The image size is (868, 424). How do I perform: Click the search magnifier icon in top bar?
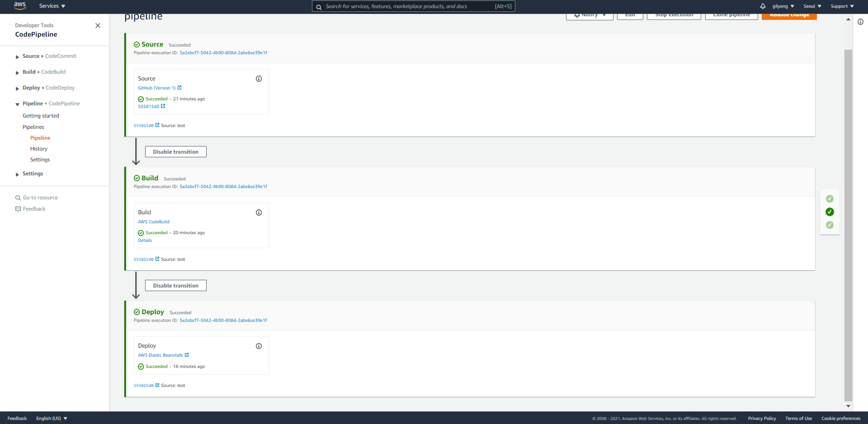[x=319, y=7]
